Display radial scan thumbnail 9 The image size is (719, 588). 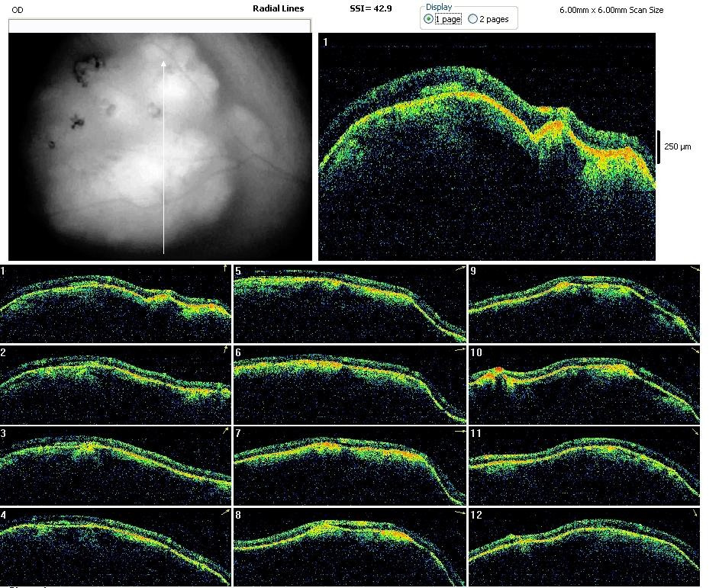(584, 304)
